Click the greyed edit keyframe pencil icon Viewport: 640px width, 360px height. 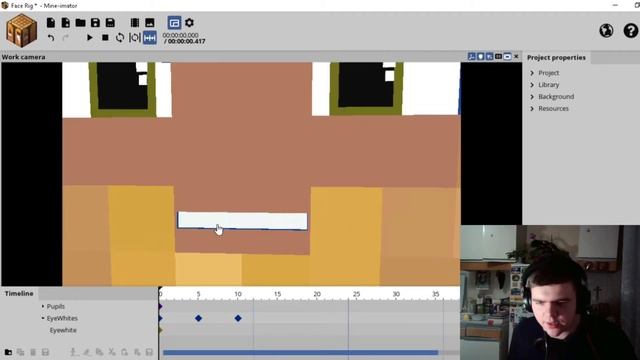(87, 352)
